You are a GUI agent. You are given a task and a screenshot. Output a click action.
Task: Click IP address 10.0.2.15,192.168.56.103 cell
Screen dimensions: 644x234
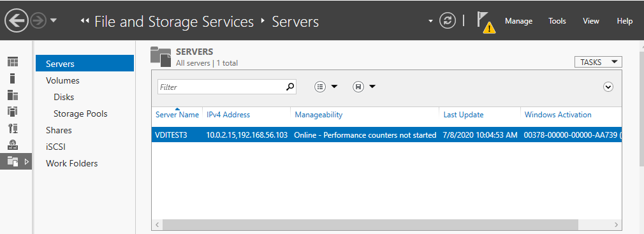(x=247, y=135)
